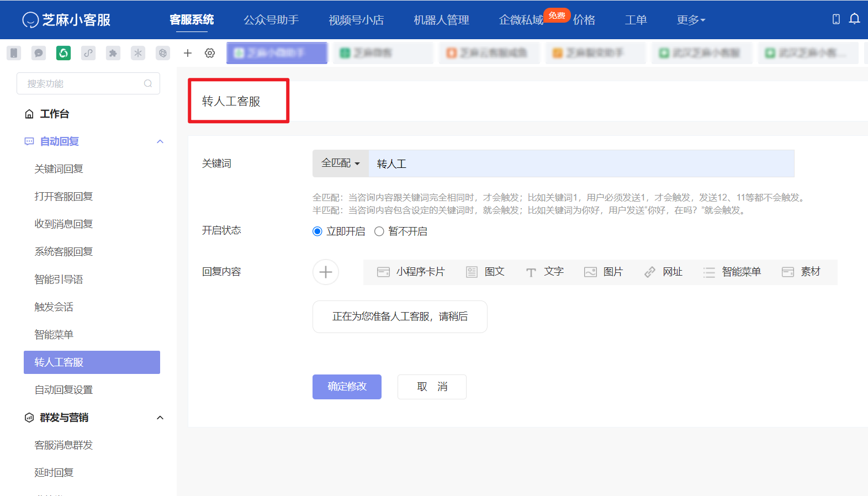Click the cube-shaped channel icon
This screenshot has height=496, width=868.
click(163, 53)
